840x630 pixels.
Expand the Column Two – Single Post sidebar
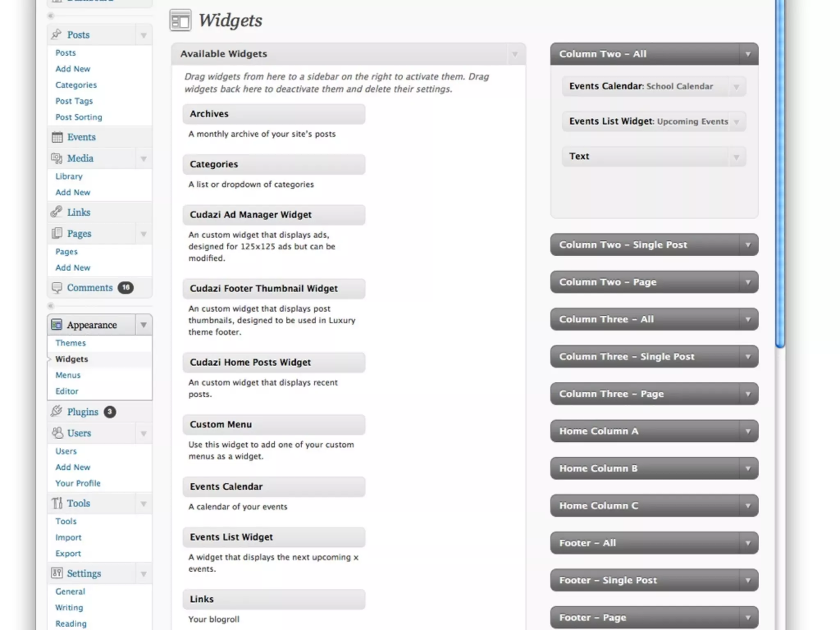(x=748, y=245)
